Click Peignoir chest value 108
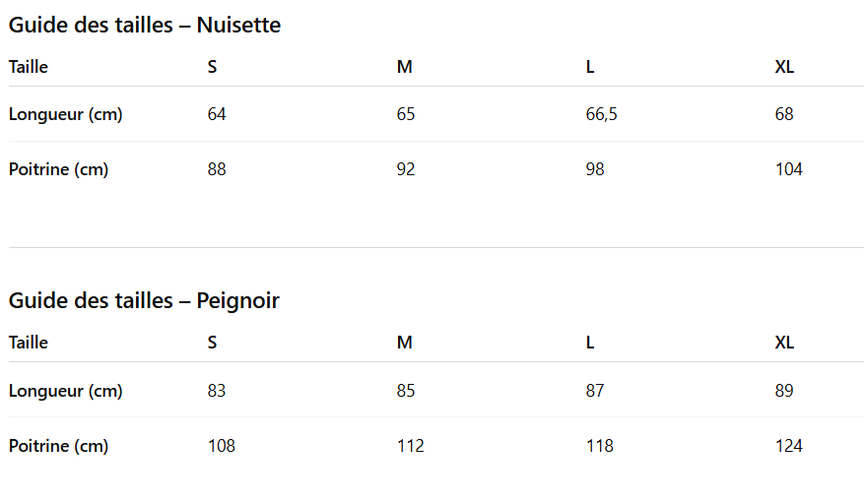This screenshot has height=504, width=864. [222, 446]
